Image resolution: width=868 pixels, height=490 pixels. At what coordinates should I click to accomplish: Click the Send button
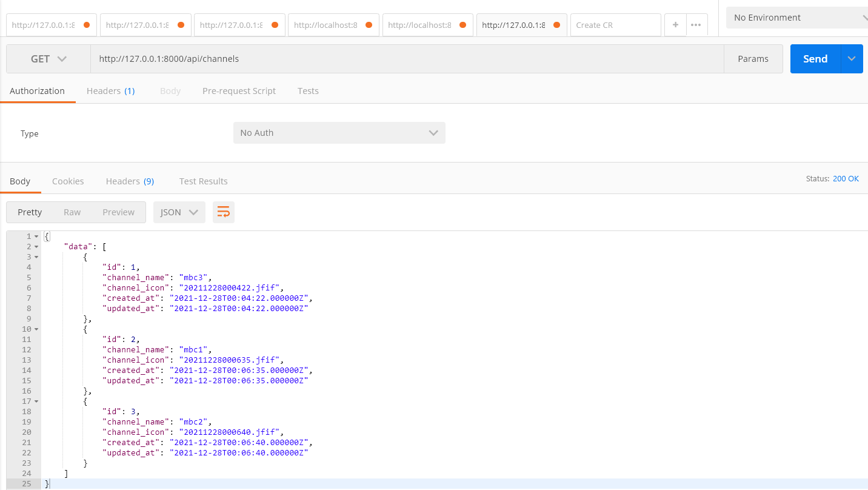coord(814,59)
